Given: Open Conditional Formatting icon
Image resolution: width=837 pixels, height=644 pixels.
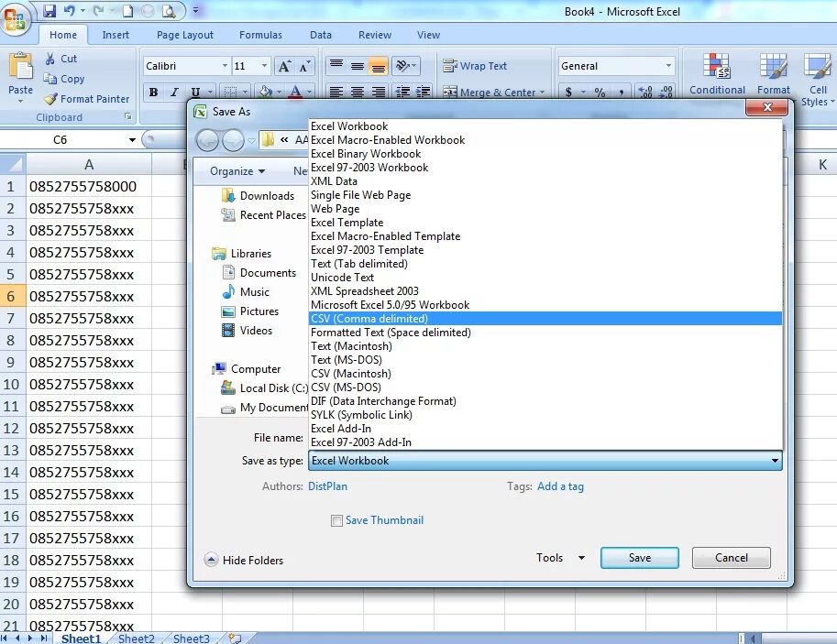Looking at the screenshot, I should 716,66.
